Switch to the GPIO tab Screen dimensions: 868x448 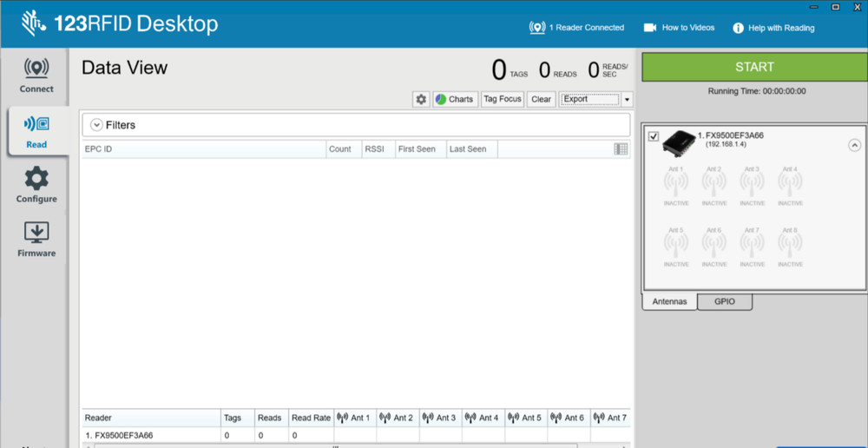pos(725,302)
